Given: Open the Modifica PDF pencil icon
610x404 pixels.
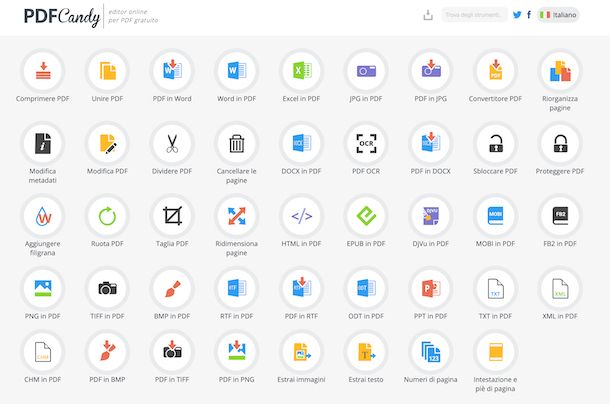Looking at the screenshot, I should [107, 143].
